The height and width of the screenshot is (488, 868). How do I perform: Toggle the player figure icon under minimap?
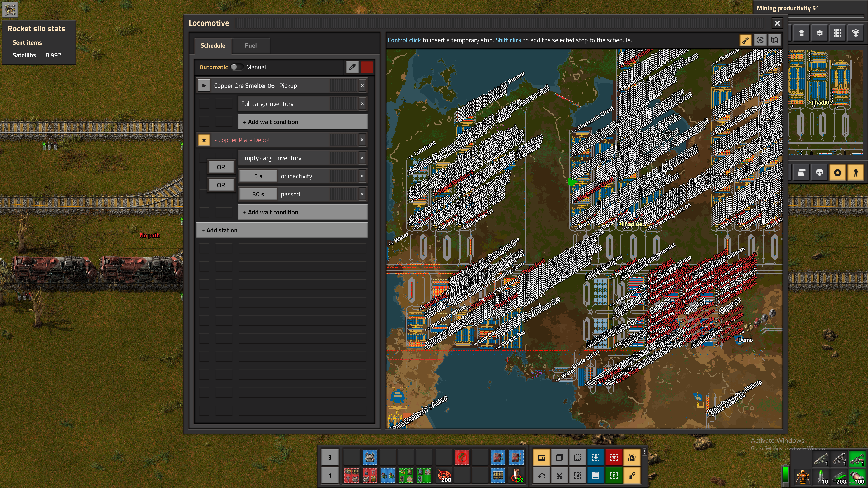coord(856,172)
